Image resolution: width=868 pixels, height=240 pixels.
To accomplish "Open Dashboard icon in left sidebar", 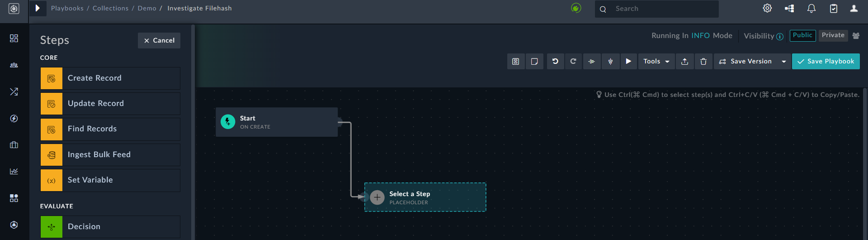I will click(x=14, y=38).
